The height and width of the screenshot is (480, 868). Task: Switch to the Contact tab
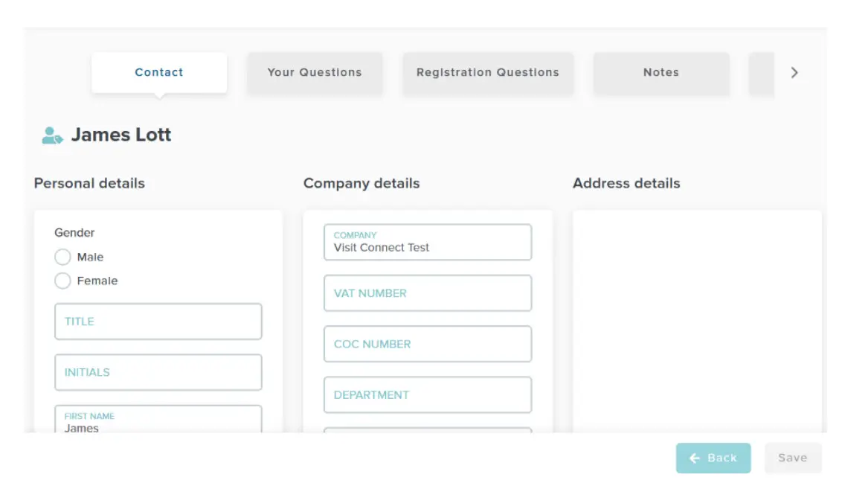coord(158,72)
